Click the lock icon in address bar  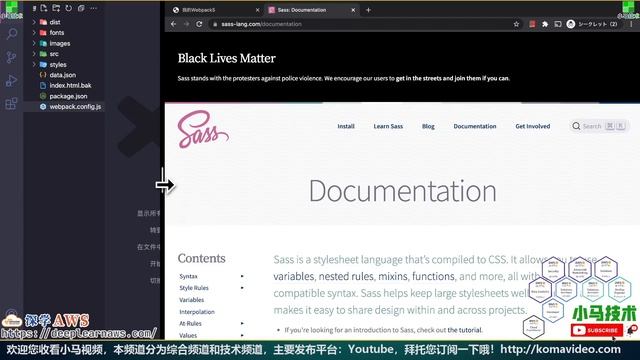(x=216, y=24)
